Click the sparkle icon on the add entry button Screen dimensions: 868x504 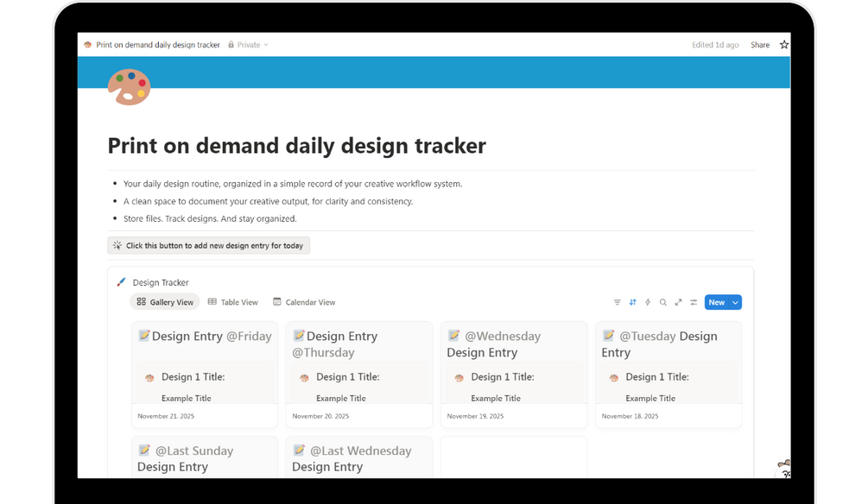pyautogui.click(x=117, y=245)
